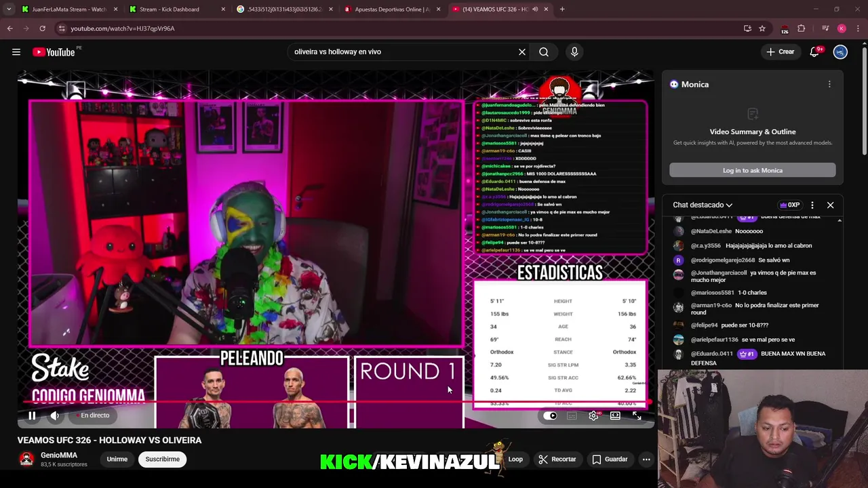The width and height of the screenshot is (868, 488).
Task: Open GenioMMA channel avatar
Action: (x=26, y=459)
